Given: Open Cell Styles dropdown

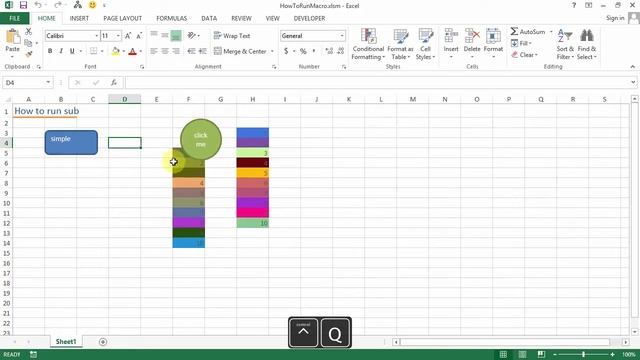Looking at the screenshot, I should pyautogui.click(x=425, y=45).
